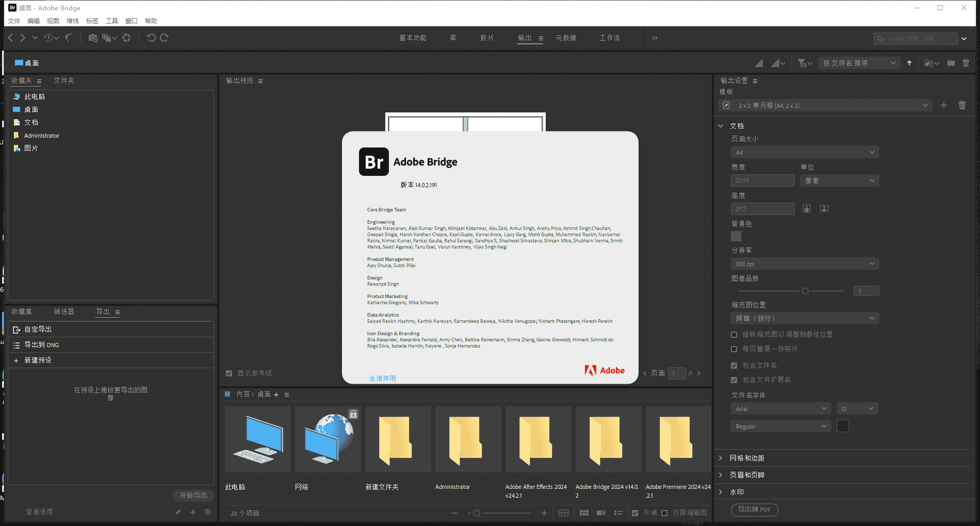Switch to the 元数据 workspace tab
Viewport: 980px width, 526px height.
pyautogui.click(x=565, y=38)
